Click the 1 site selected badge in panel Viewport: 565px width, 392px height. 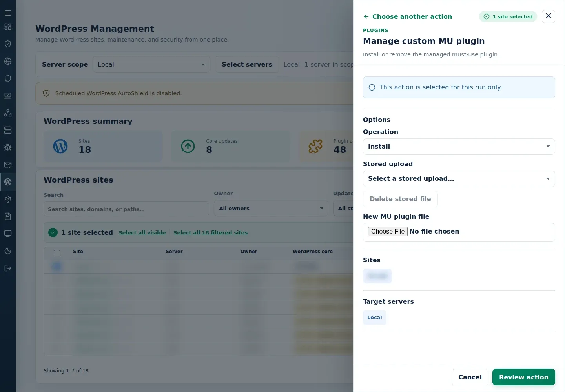click(x=508, y=16)
